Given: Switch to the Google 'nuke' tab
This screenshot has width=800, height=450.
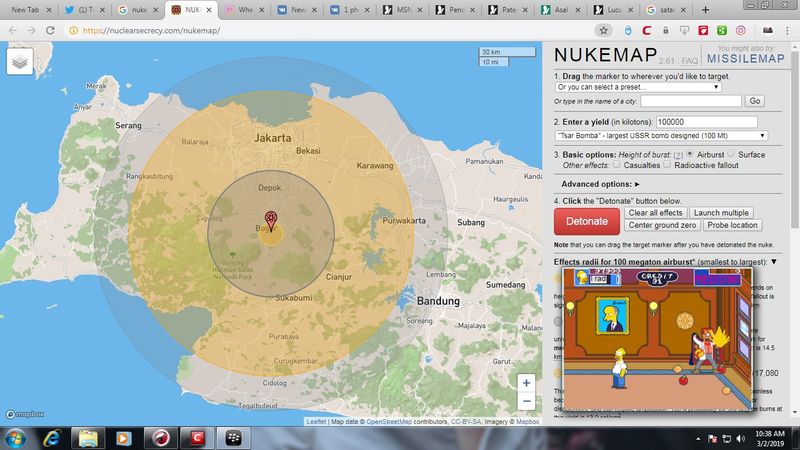Looking at the screenshot, I should point(138,10).
